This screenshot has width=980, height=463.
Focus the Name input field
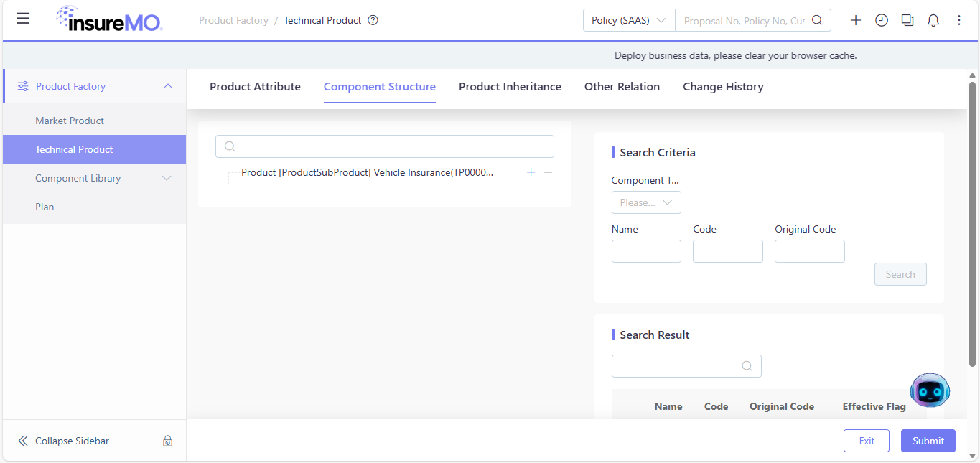click(x=646, y=251)
